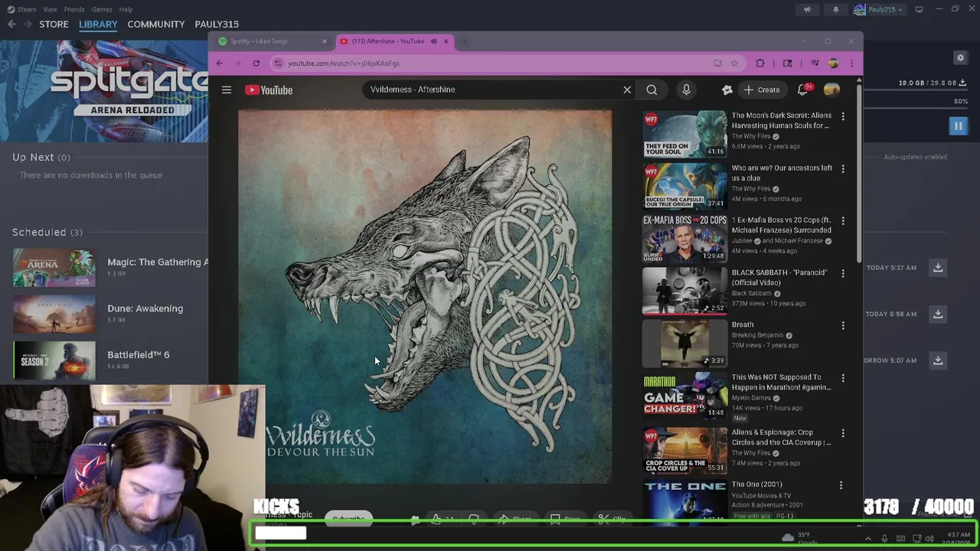Open Steam downloads settings gear
Screen dimensions: 980x551
960,58
